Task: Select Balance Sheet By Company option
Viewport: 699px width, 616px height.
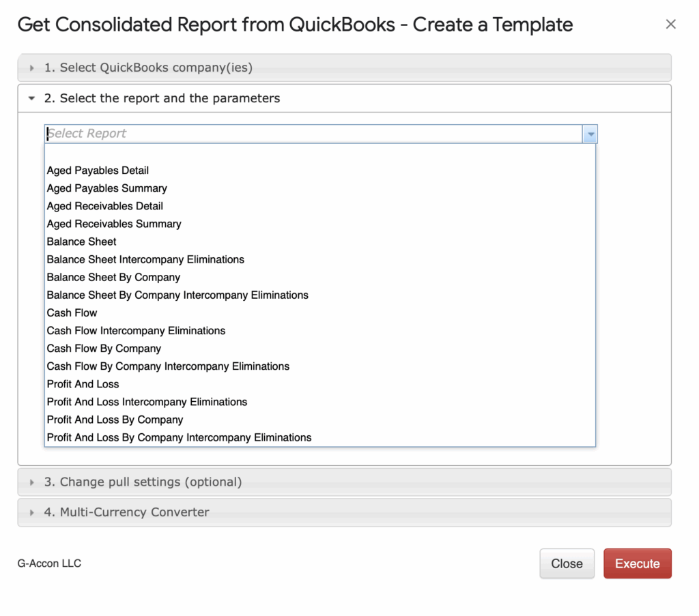Action: (113, 277)
